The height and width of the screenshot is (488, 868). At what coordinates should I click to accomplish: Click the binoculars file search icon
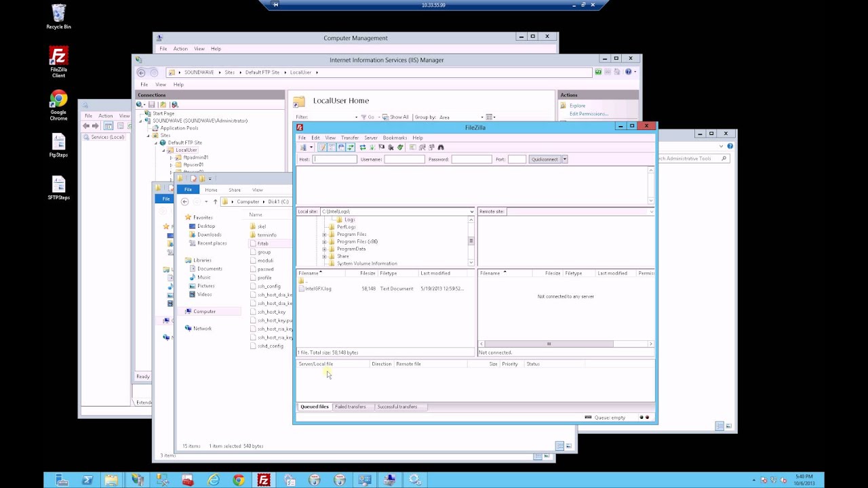[441, 147]
